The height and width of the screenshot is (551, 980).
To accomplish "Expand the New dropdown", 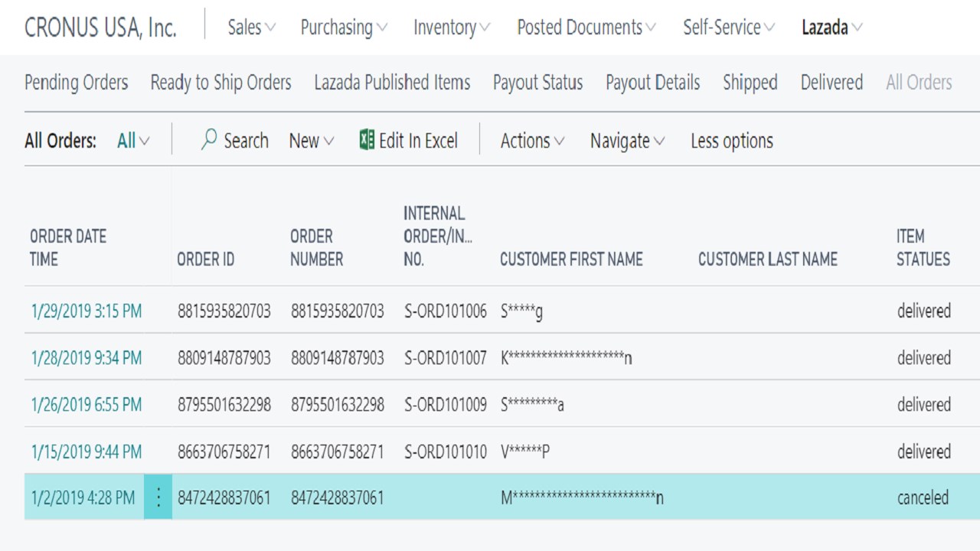I will click(x=311, y=141).
